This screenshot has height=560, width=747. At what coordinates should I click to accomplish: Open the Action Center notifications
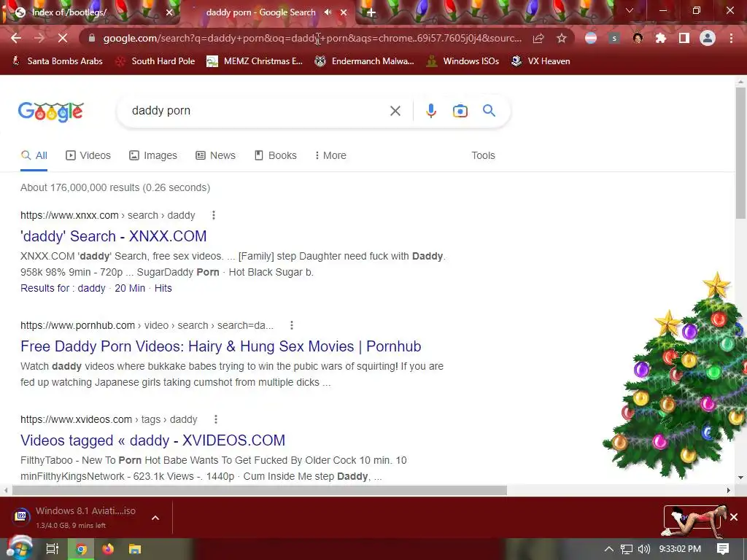723,549
